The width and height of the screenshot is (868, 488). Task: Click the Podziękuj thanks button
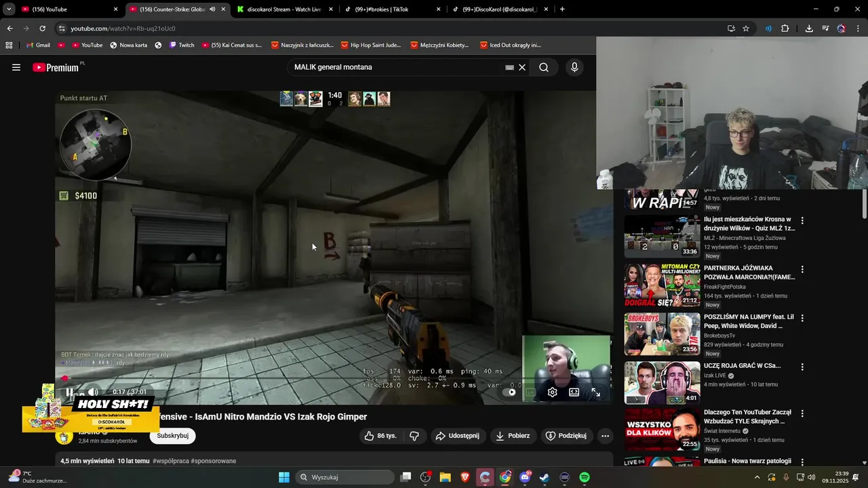point(566,436)
